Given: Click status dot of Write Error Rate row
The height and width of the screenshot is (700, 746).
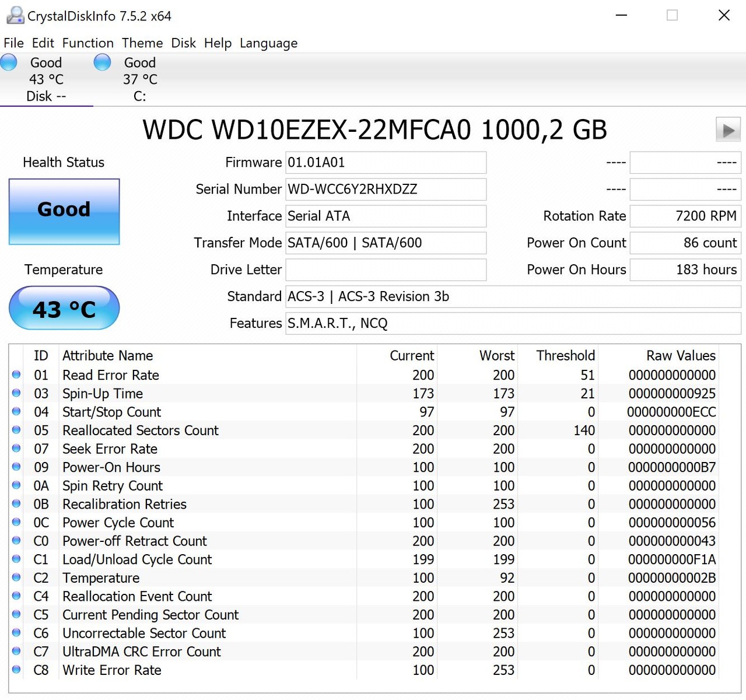Looking at the screenshot, I should point(16,670).
